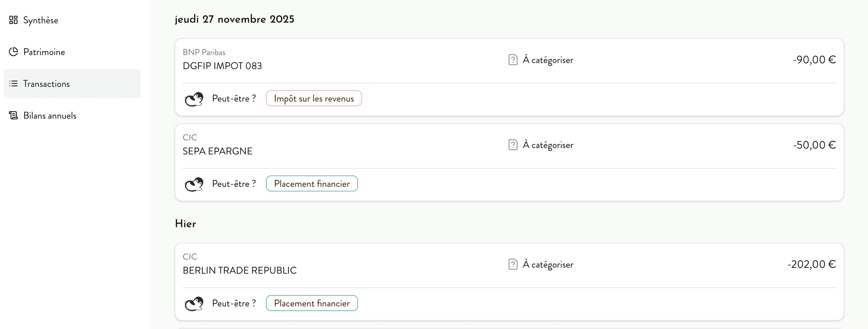Click the question-mark icon on DGFIP IMPOT row
Image resolution: width=868 pixels, height=329 pixels.
tap(512, 60)
